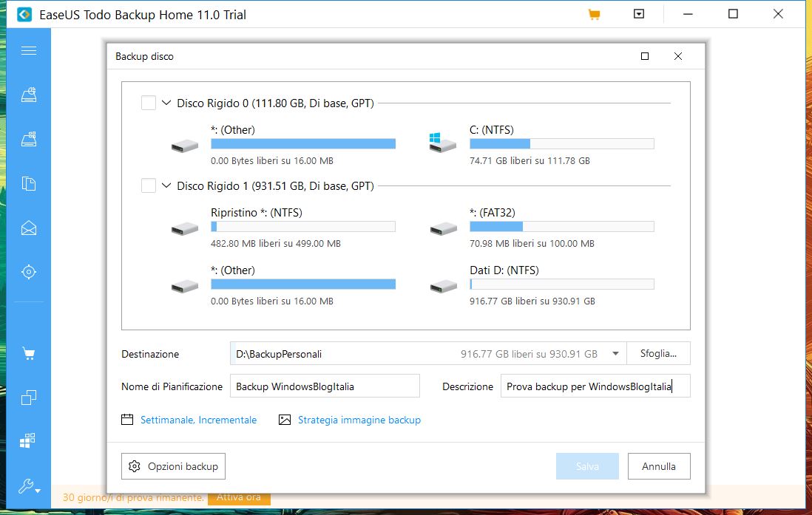The width and height of the screenshot is (812, 515).
Task: Select System Backup sidebar icon
Action: point(29,139)
